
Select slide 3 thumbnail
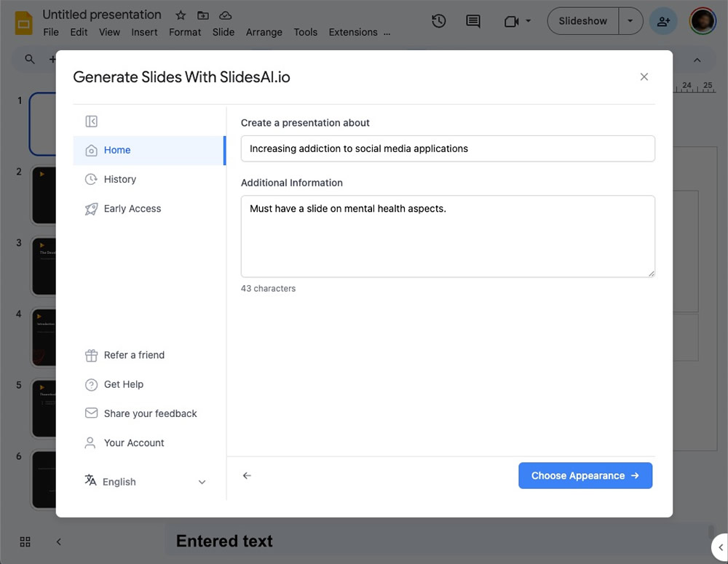point(44,266)
